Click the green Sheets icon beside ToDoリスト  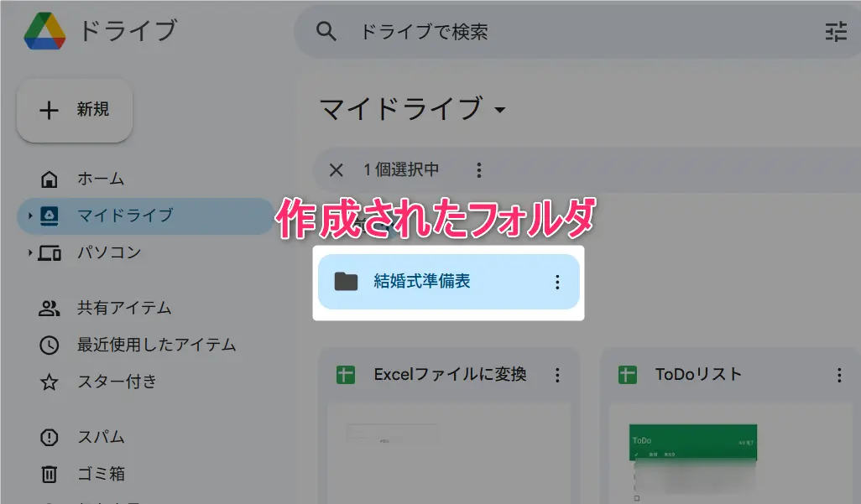(x=627, y=375)
